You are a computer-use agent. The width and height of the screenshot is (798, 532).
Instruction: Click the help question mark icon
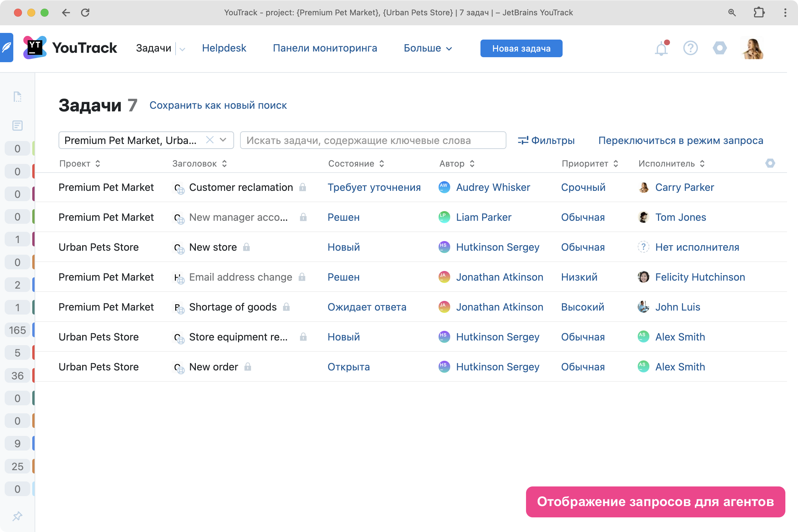point(690,48)
